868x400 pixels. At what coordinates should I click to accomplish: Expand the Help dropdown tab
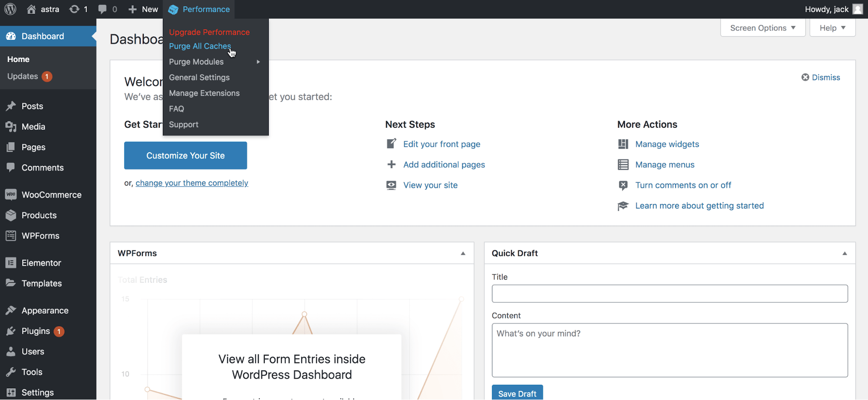tap(832, 28)
